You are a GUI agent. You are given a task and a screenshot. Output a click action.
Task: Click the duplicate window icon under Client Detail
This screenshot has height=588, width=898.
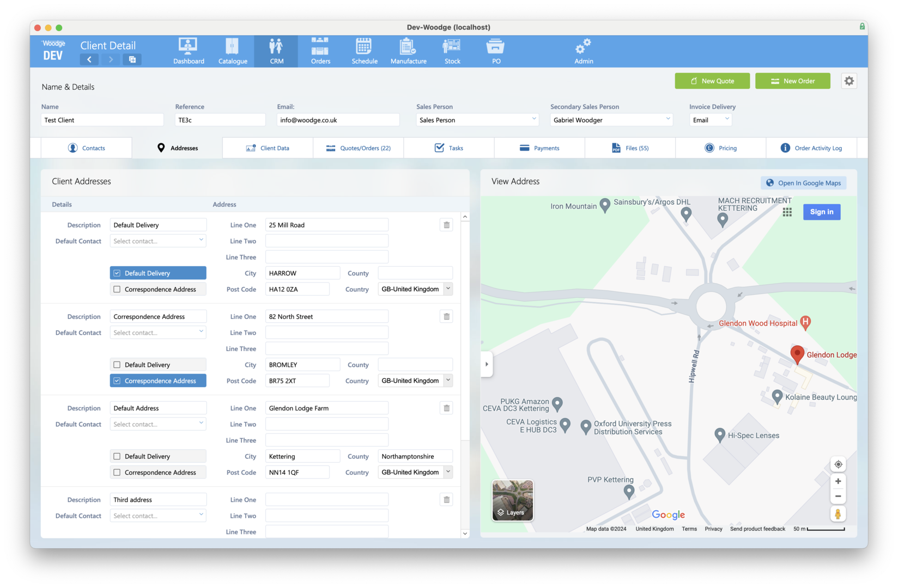pyautogui.click(x=132, y=59)
